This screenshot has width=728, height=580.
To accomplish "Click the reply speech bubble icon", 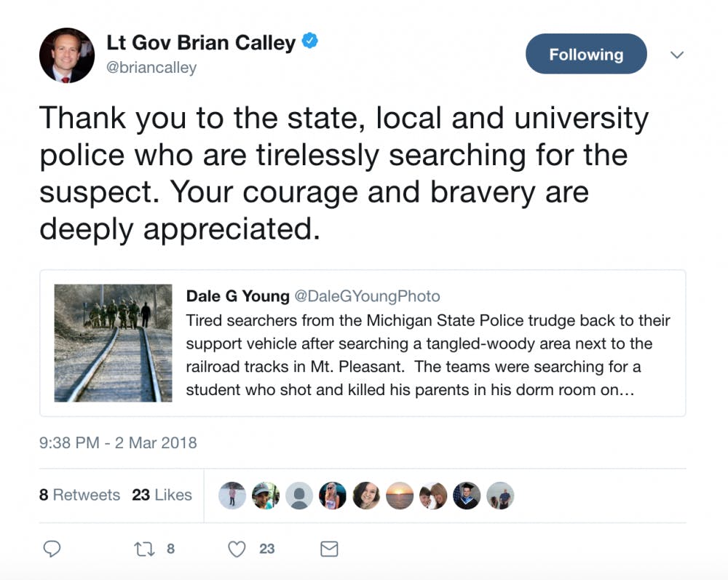I will point(52,549).
